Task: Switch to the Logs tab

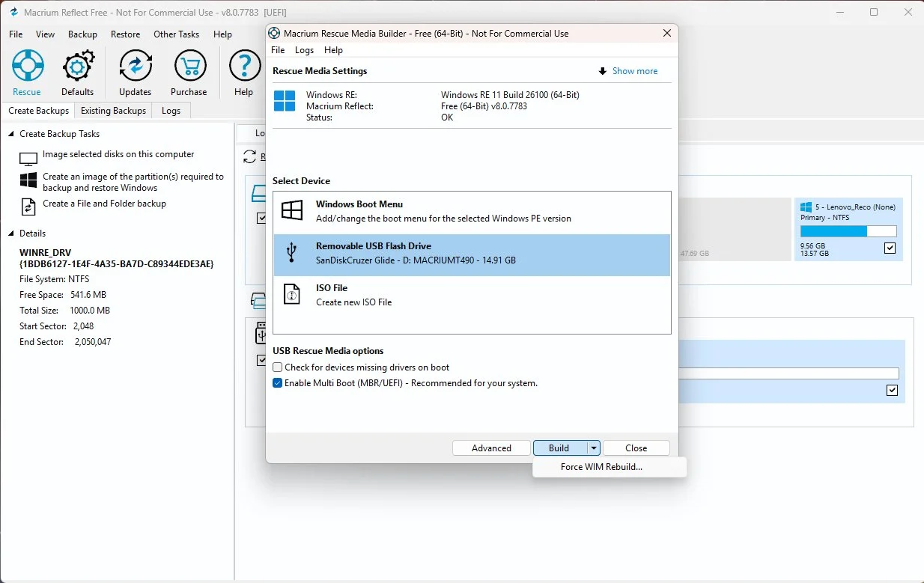Action: click(171, 111)
